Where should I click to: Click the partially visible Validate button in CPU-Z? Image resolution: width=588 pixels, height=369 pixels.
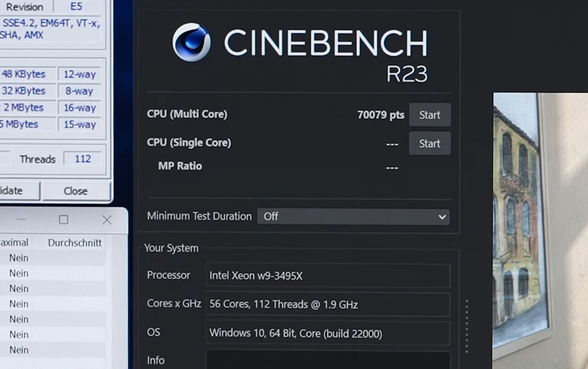coord(19,191)
